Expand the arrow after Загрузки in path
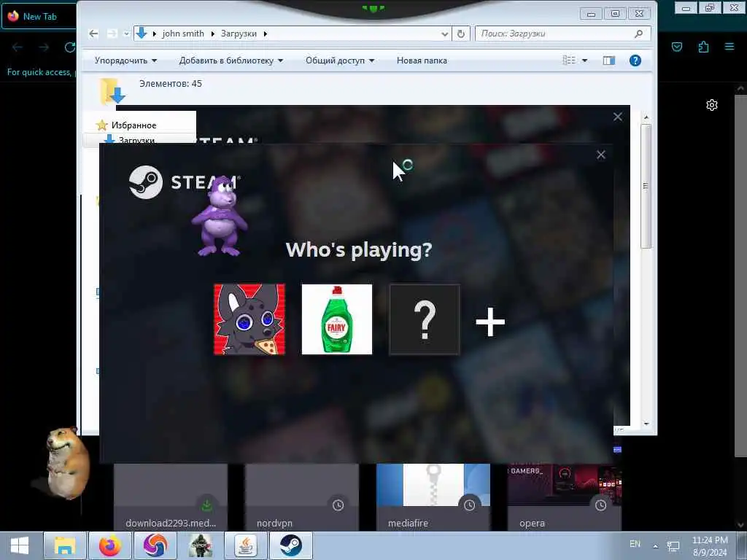 (266, 34)
